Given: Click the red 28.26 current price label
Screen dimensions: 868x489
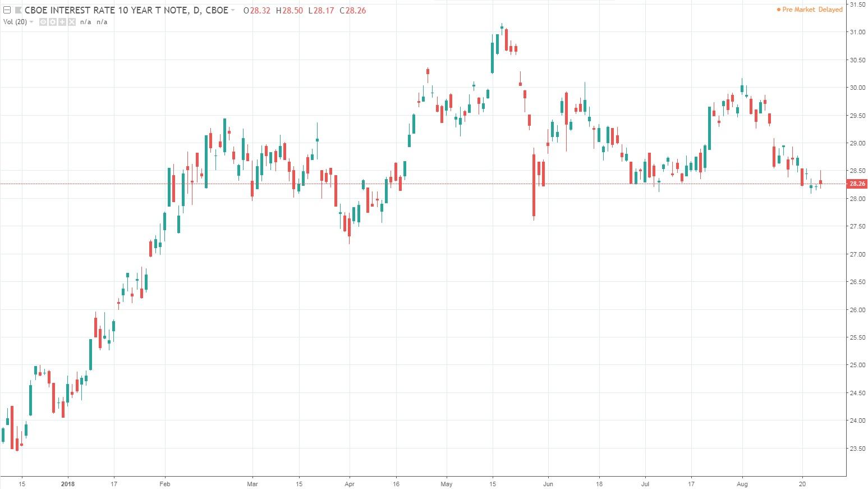Looking at the screenshot, I should [x=857, y=184].
